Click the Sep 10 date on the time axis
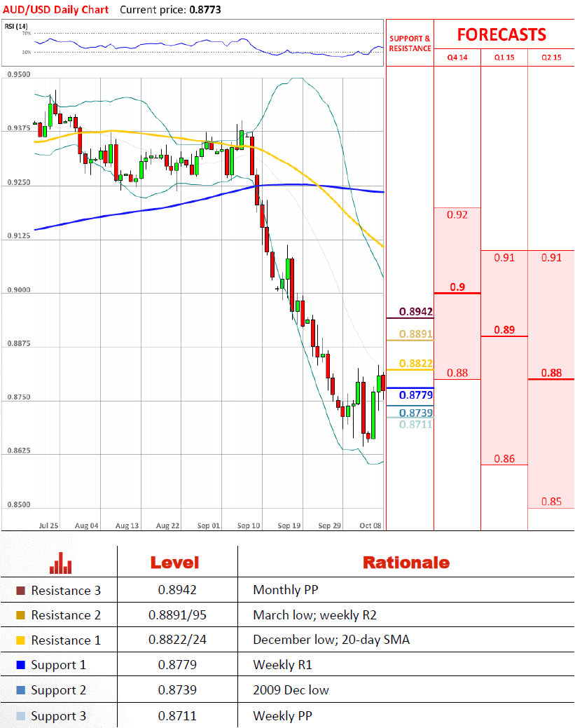The width and height of the screenshot is (575, 728). (249, 525)
